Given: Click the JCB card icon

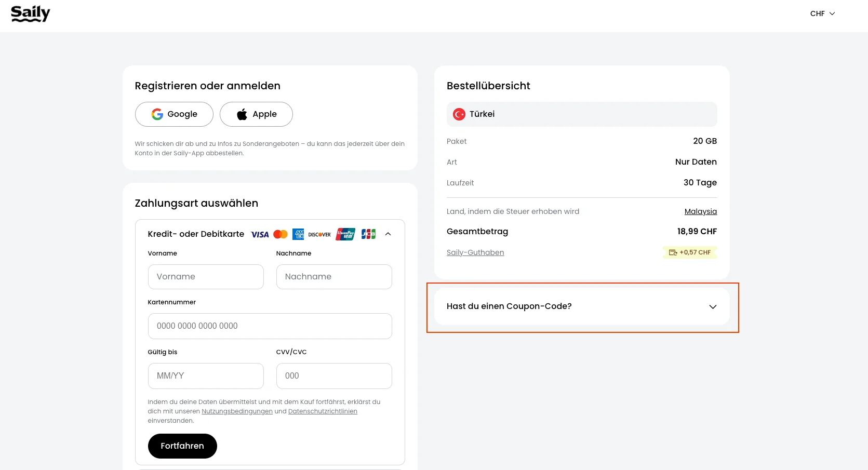Looking at the screenshot, I should pyautogui.click(x=368, y=234).
